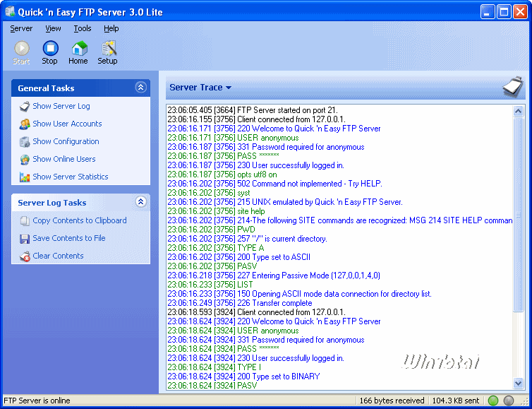The width and height of the screenshot is (532, 409).
Task: Select the '257 "/" is current directory' line
Action: pyautogui.click(x=248, y=239)
